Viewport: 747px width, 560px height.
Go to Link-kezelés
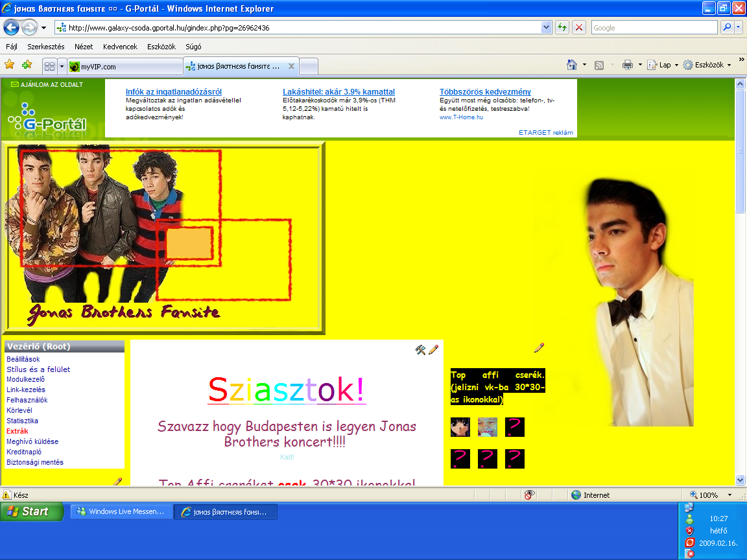coord(26,390)
